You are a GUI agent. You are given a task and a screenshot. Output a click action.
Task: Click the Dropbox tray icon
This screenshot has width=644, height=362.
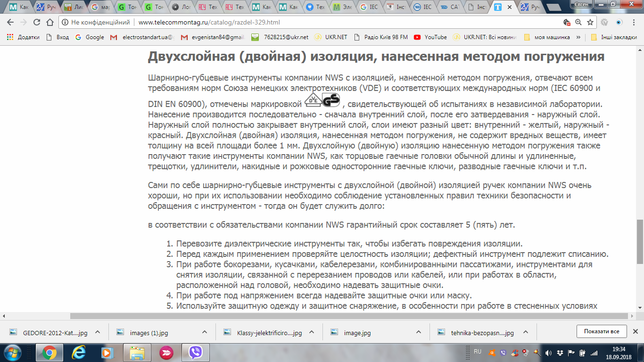(x=560, y=353)
